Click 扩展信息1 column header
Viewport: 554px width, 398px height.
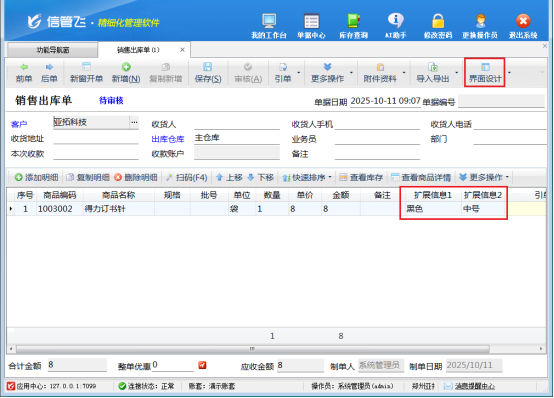click(x=433, y=195)
